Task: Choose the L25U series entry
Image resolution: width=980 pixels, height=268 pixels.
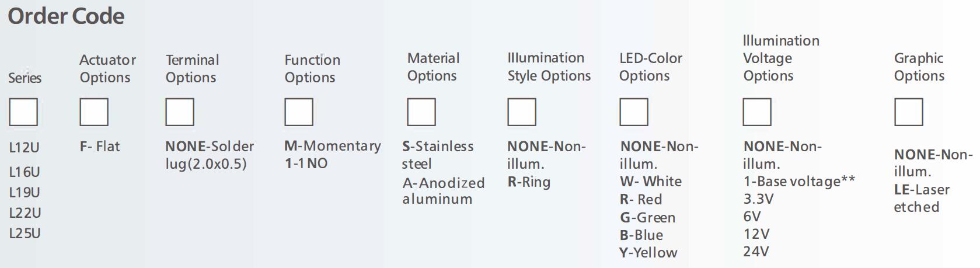Action: tap(25, 234)
